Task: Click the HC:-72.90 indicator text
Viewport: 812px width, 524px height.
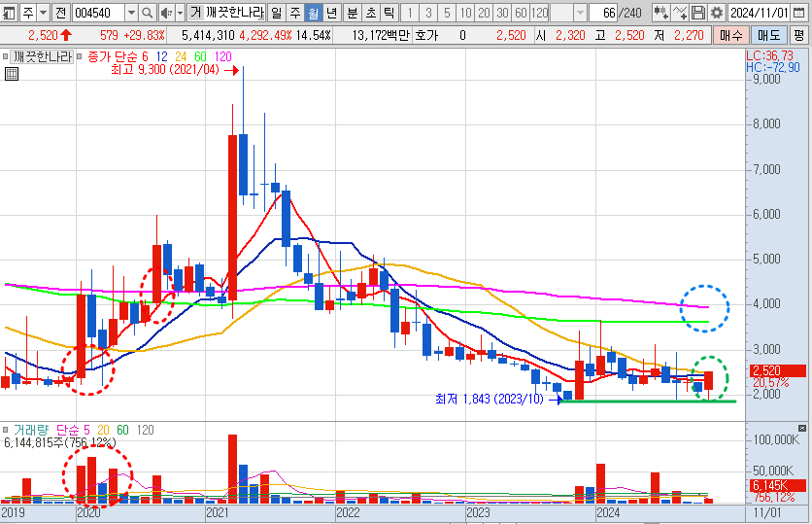Action: pos(772,68)
